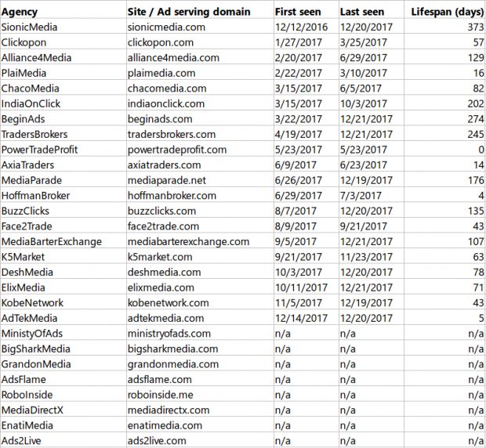Select the ElixMedia agency cell

63,287
